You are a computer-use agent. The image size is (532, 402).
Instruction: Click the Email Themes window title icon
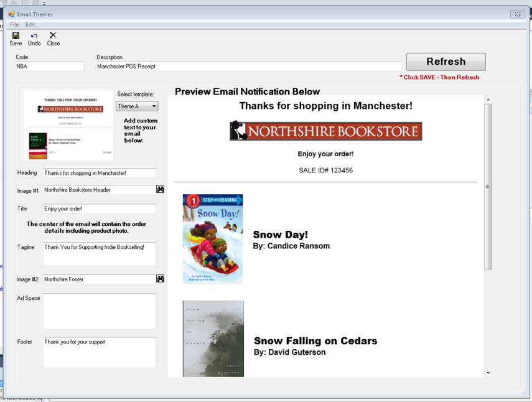tap(12, 14)
